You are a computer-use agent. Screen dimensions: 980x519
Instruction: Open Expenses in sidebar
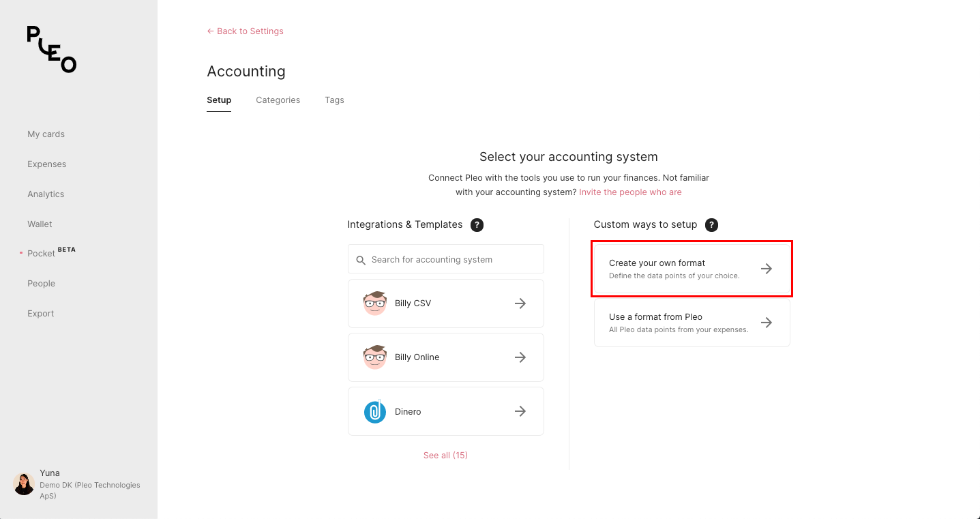coord(47,164)
